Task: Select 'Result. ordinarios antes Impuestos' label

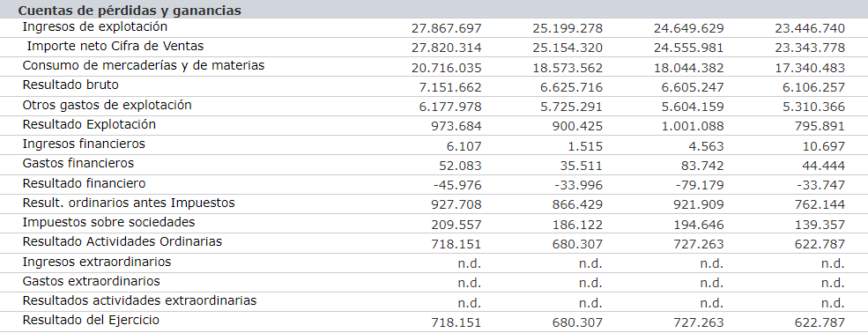Action: pos(129,203)
